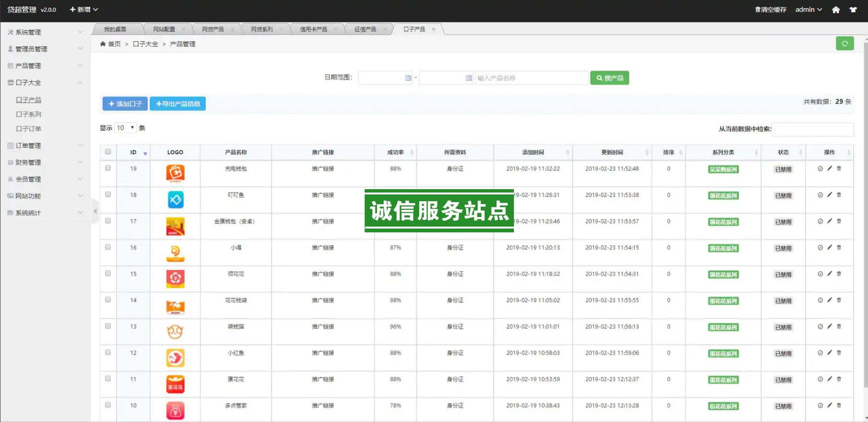Viewport: 868px width, 422px height.
Task: Click the home icon in top bar
Action: tap(836, 10)
